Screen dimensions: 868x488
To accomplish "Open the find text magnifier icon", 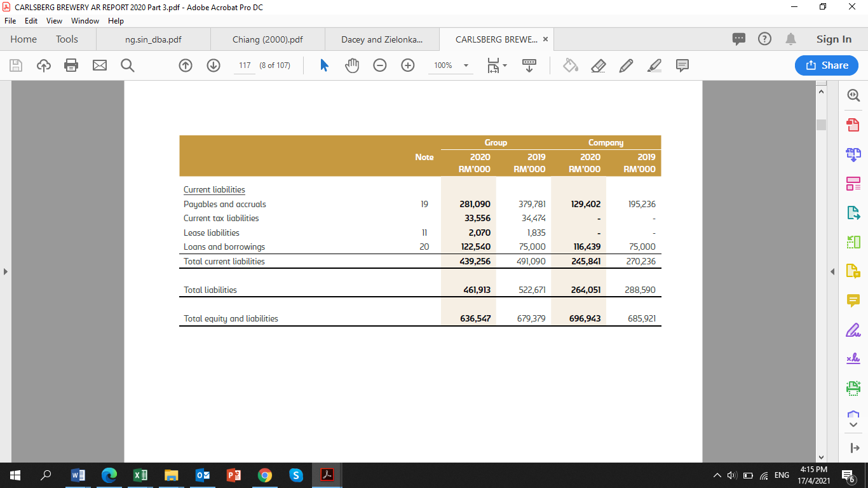I will pos(127,65).
